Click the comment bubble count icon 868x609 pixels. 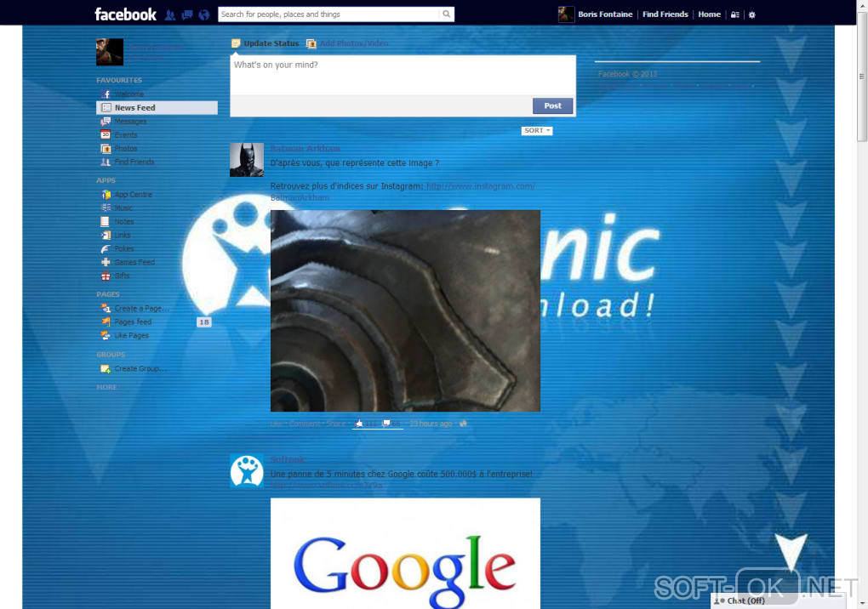(x=385, y=424)
